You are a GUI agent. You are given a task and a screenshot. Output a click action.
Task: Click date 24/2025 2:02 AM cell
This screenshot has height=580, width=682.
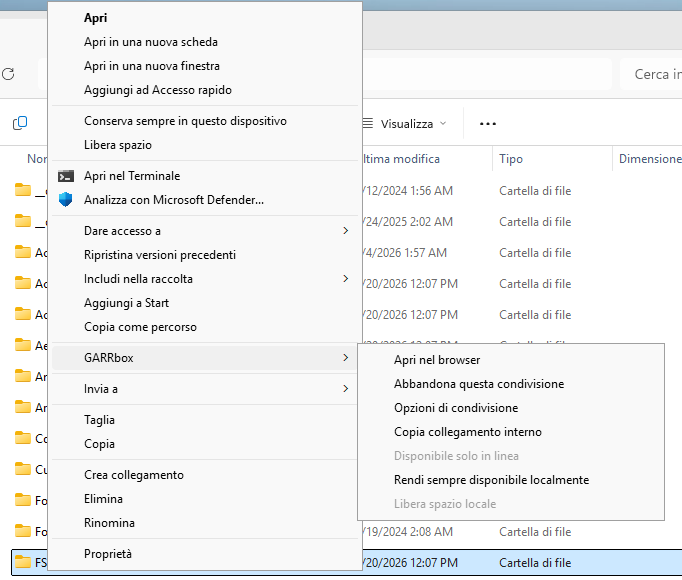click(x=408, y=221)
